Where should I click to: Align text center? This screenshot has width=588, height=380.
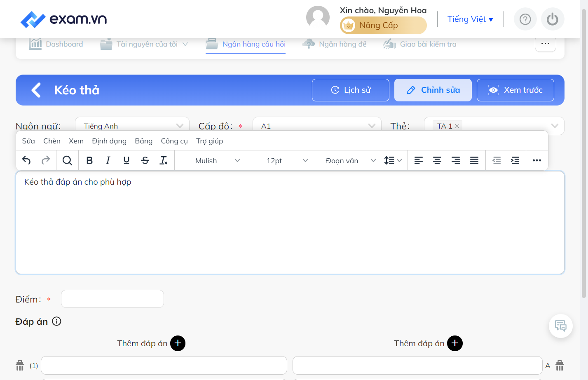(x=437, y=160)
